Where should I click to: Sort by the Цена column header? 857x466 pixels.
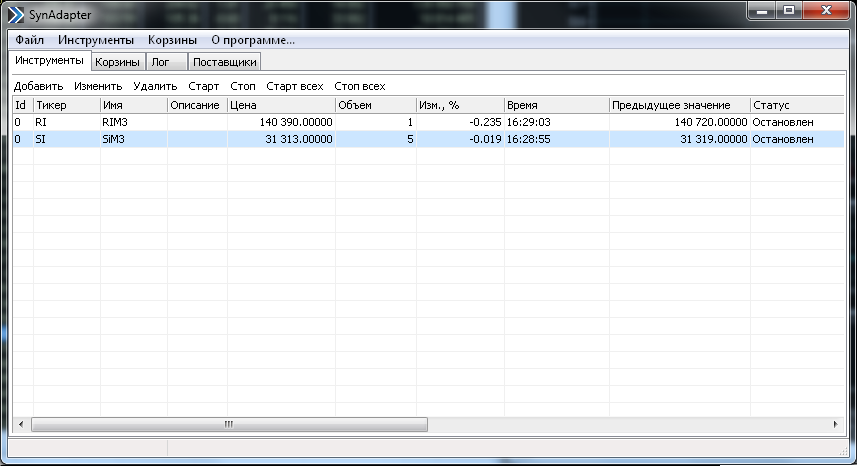click(x=281, y=105)
